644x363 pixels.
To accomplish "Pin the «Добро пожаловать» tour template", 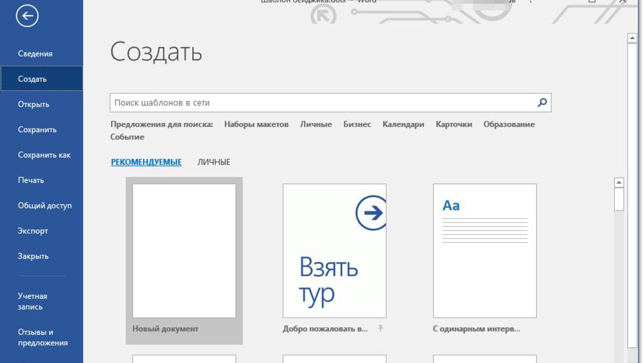I will [x=380, y=328].
